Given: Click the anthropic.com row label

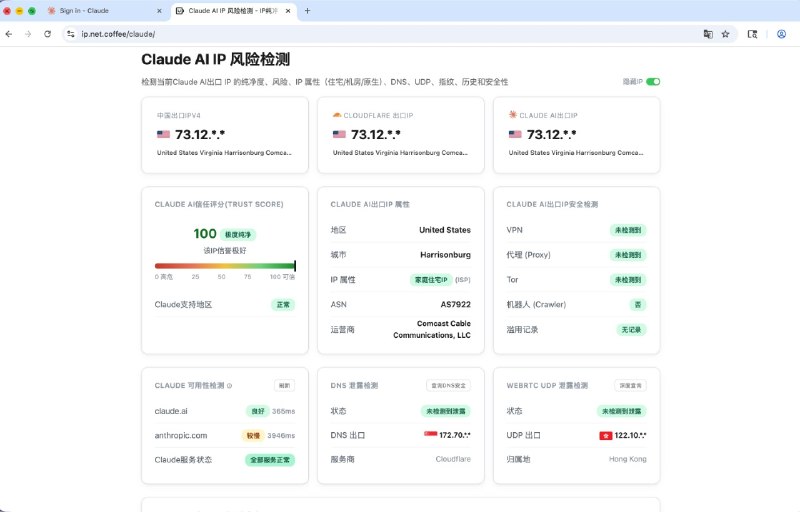Looking at the screenshot, I should (181, 436).
